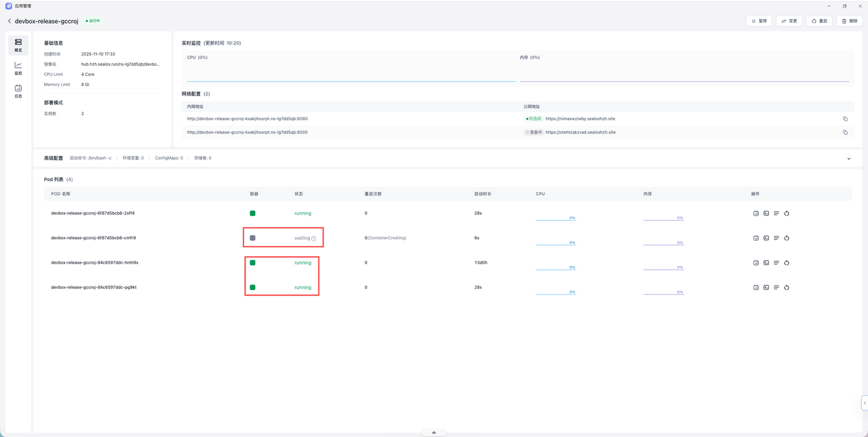The image size is (868, 437).
Task: Open the 日志 logs sidebar tab
Action: 18,91
